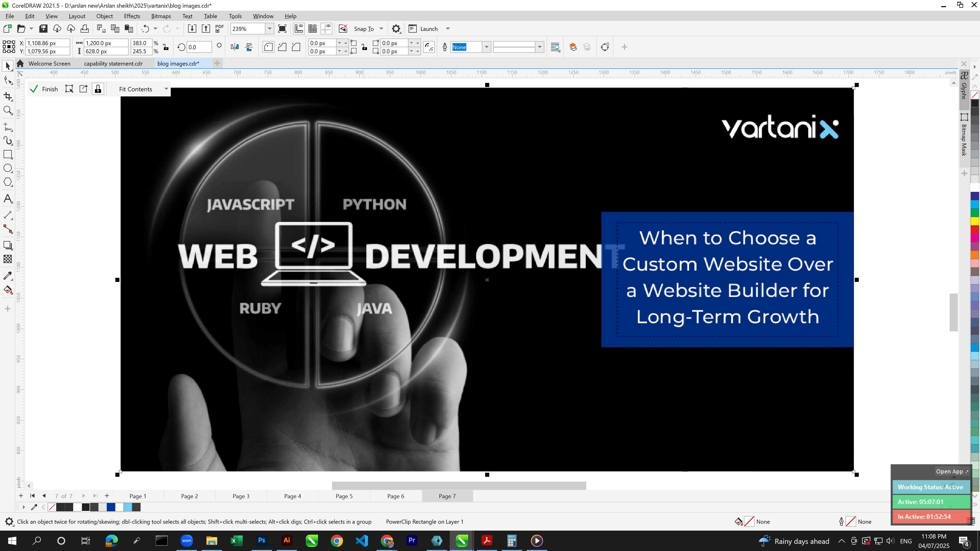Pick the light blue document palette swatch
This screenshot has height=551, width=980.
click(x=128, y=507)
